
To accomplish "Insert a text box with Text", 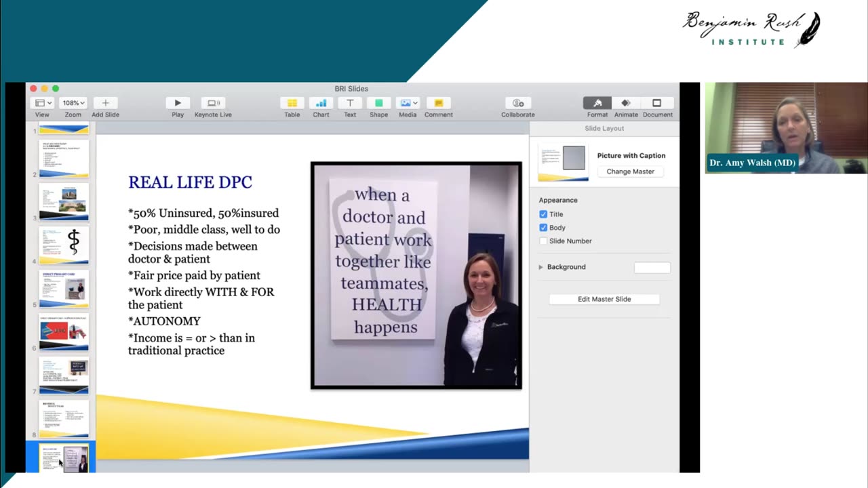I will 350,103.
